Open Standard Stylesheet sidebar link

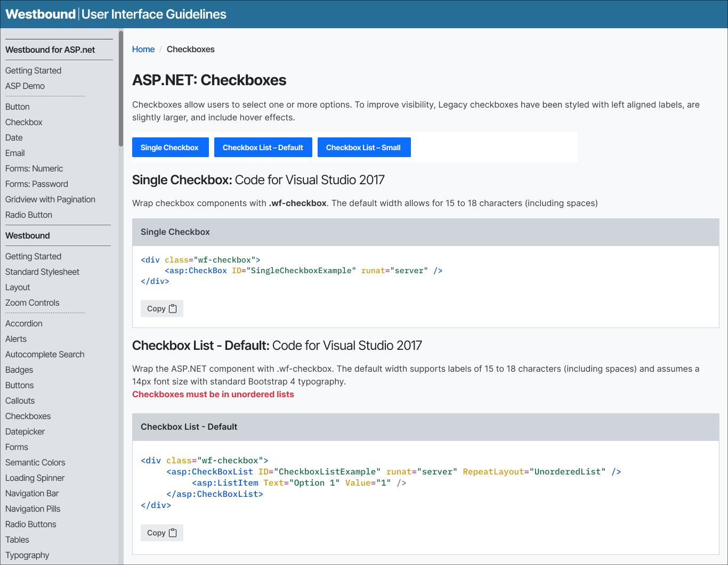click(42, 272)
